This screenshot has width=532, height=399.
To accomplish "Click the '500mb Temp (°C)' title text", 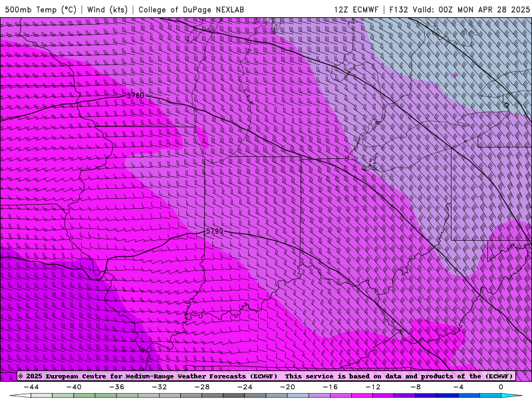I will (41, 9).
